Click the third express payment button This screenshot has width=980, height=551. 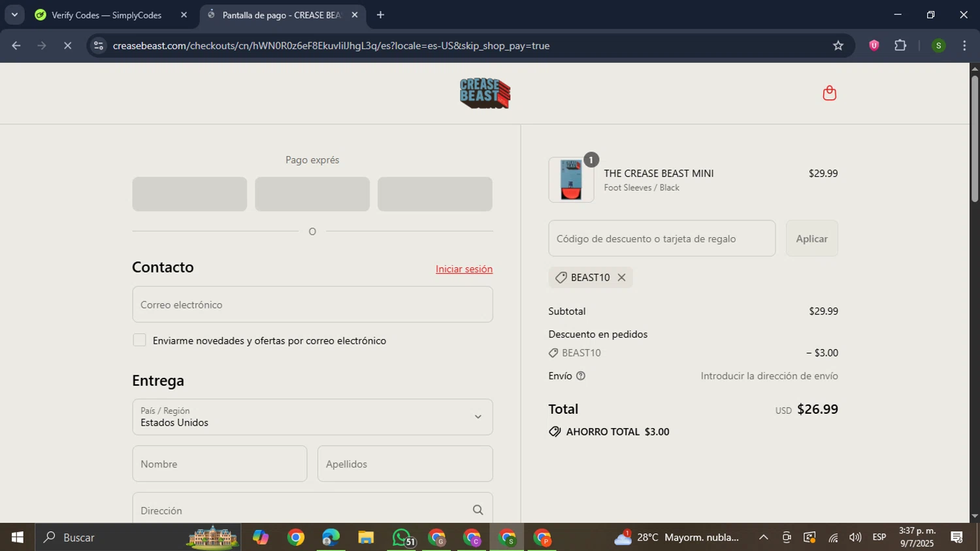(x=435, y=193)
